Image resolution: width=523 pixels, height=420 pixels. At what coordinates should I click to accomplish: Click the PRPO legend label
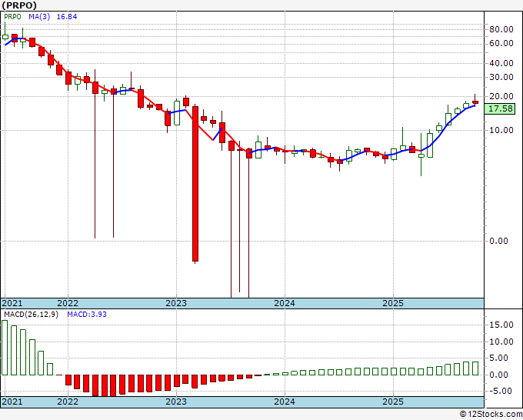pyautogui.click(x=12, y=17)
